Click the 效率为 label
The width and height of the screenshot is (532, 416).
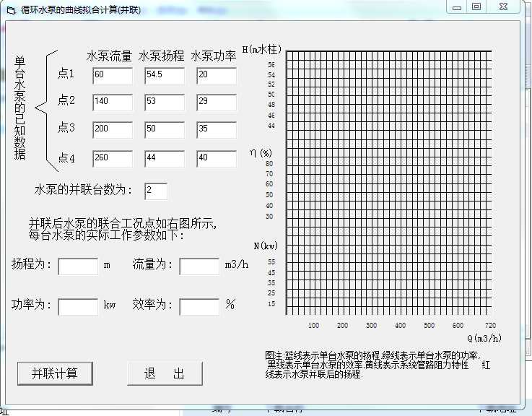[x=152, y=305]
